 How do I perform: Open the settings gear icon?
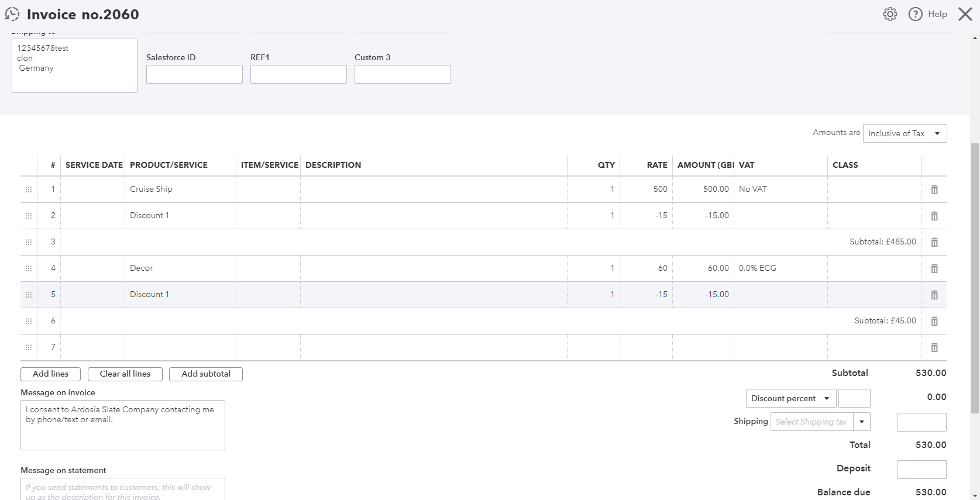click(x=889, y=15)
